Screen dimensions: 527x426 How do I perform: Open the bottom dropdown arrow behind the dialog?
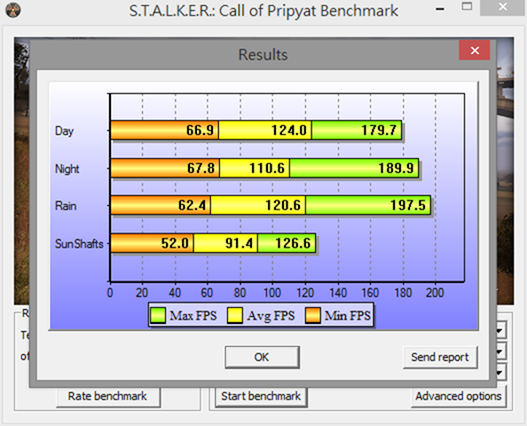click(x=501, y=372)
